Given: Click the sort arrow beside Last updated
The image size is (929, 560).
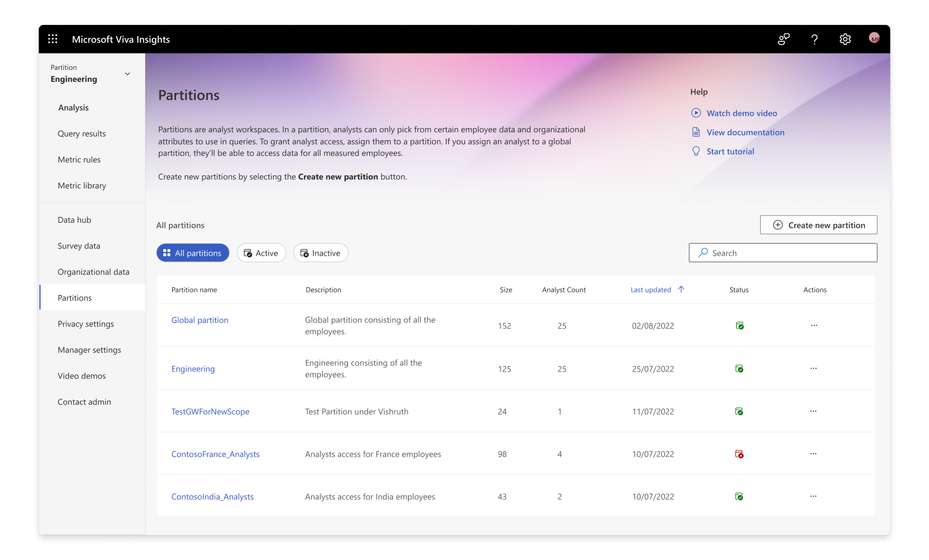Looking at the screenshot, I should [x=681, y=289].
